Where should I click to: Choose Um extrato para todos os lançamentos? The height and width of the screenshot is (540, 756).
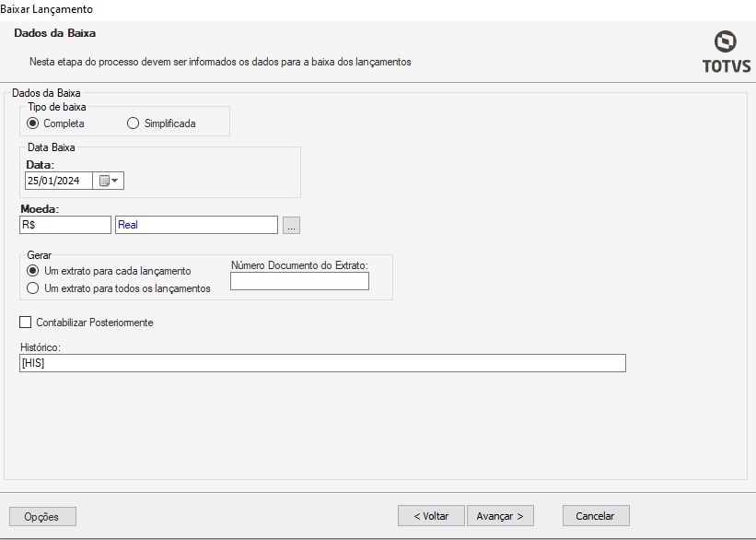pyautogui.click(x=33, y=288)
